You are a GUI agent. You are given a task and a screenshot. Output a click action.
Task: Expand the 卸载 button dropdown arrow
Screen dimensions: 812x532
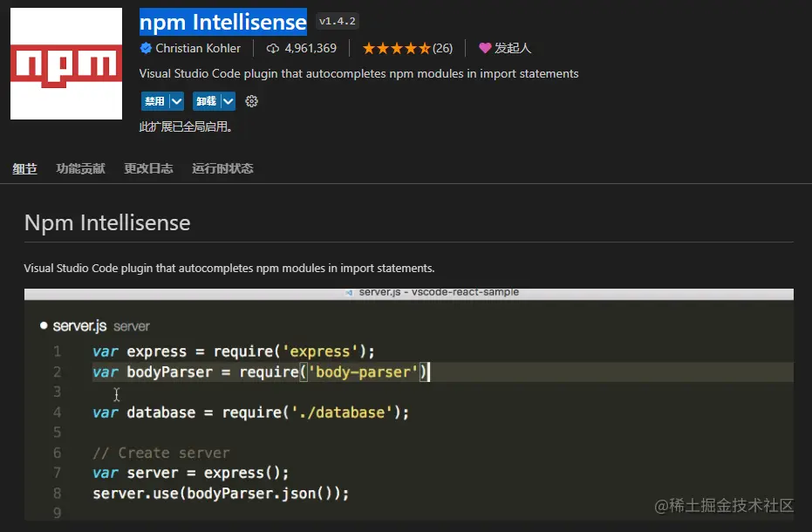(x=229, y=101)
